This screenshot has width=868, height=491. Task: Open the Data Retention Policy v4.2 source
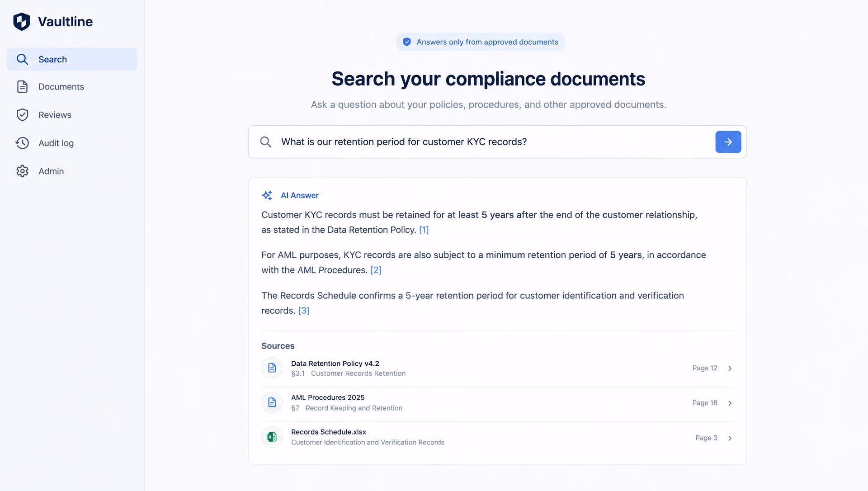click(x=497, y=368)
